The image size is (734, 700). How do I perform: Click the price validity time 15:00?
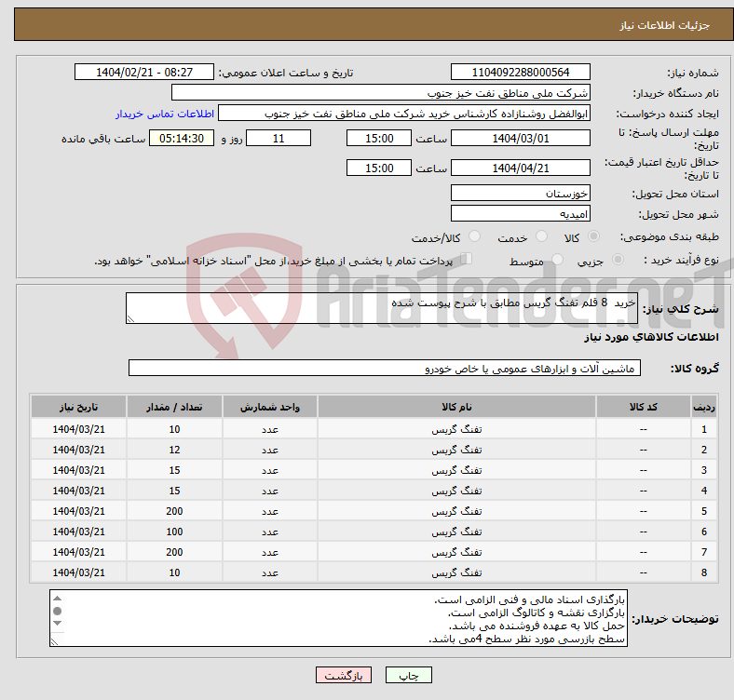pyautogui.click(x=379, y=168)
